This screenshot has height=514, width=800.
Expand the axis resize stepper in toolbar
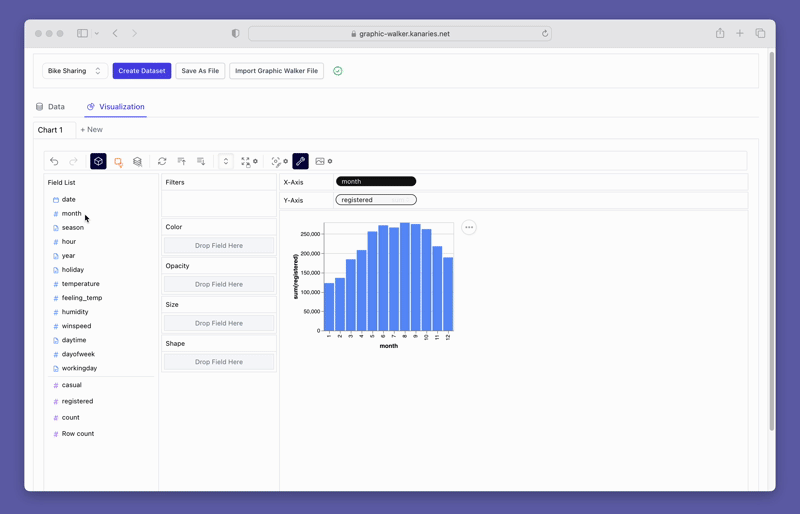[226, 161]
